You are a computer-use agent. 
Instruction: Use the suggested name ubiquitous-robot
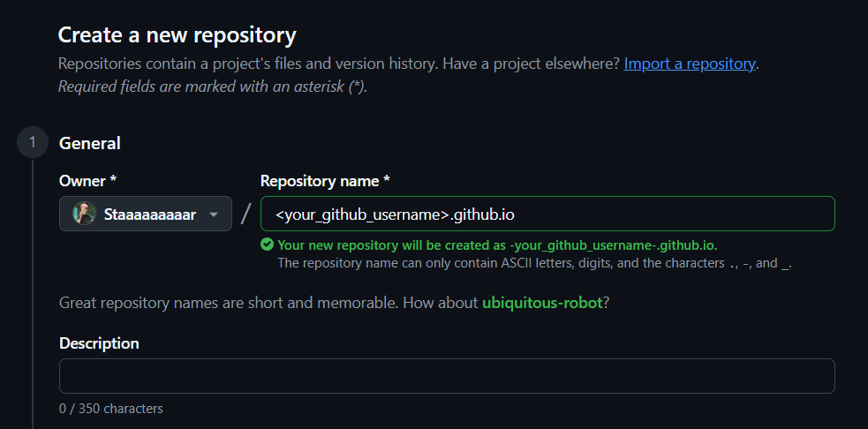(542, 303)
